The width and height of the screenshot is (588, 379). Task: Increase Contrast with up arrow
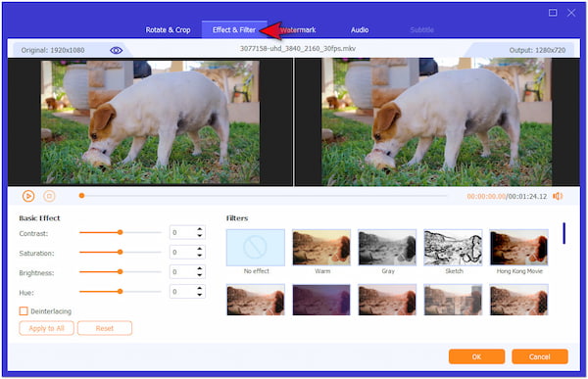tap(200, 229)
